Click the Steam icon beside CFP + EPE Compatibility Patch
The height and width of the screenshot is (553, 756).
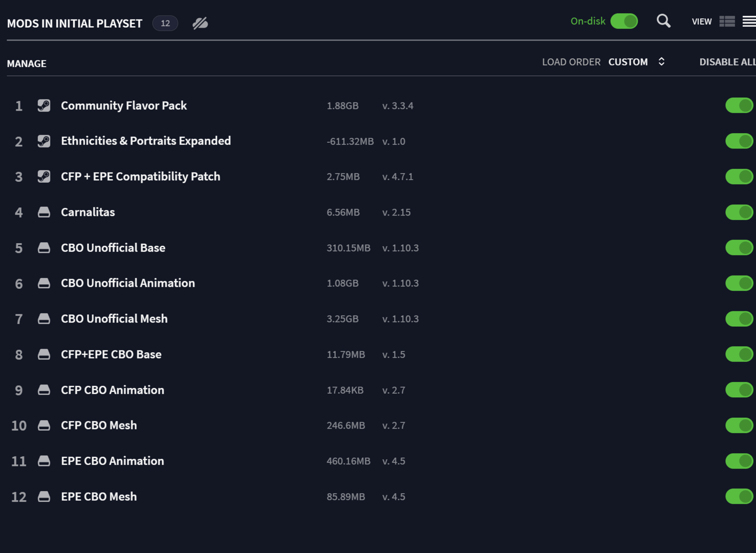[x=44, y=177]
